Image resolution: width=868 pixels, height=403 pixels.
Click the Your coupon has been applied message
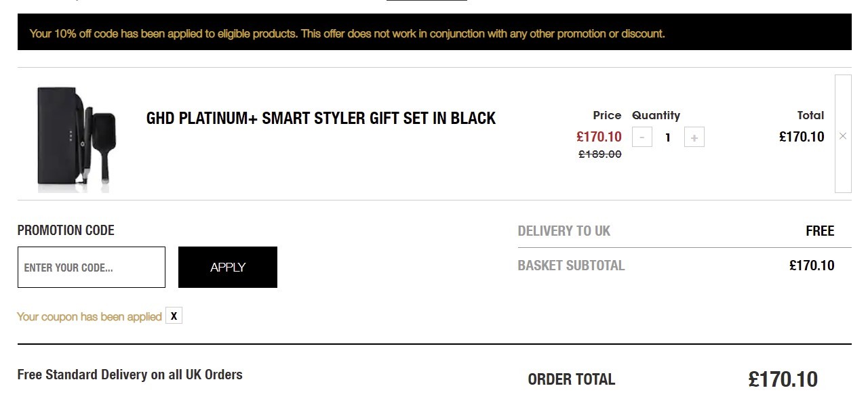click(89, 316)
